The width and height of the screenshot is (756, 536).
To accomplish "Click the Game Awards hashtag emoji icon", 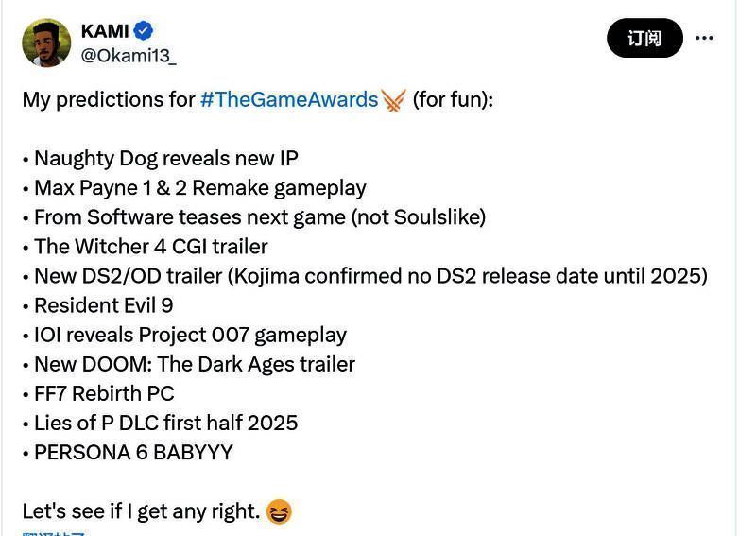I will pyautogui.click(x=393, y=100).
